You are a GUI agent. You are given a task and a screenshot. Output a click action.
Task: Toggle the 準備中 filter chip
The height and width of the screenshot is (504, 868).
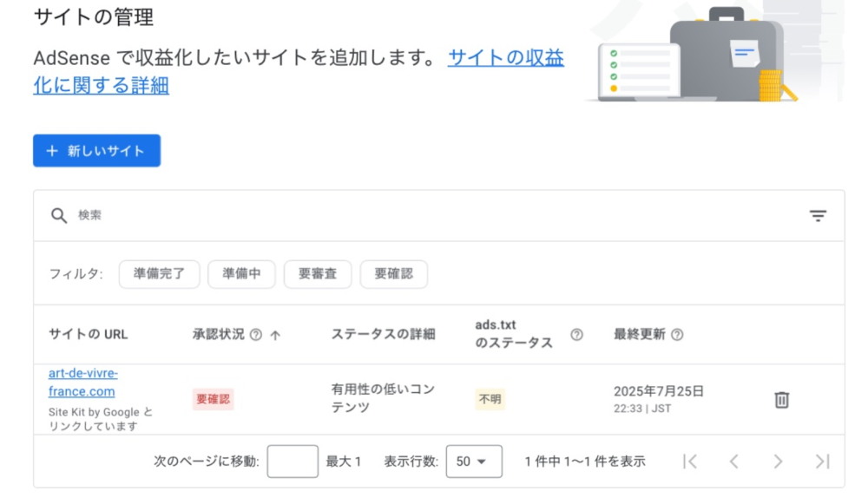[241, 274]
